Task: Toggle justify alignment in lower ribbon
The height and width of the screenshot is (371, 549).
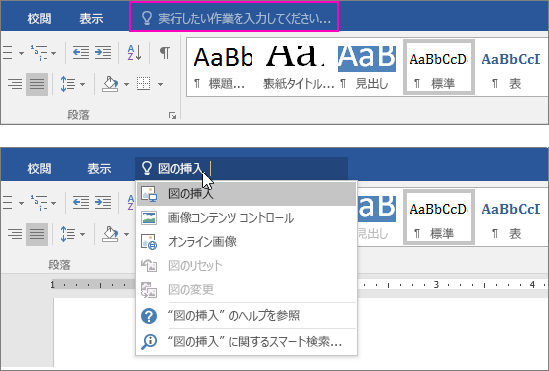Action: pyautogui.click(x=37, y=234)
